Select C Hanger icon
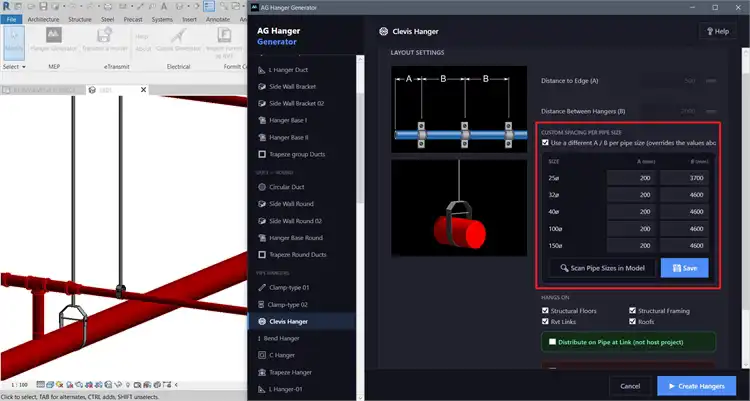 click(x=262, y=355)
